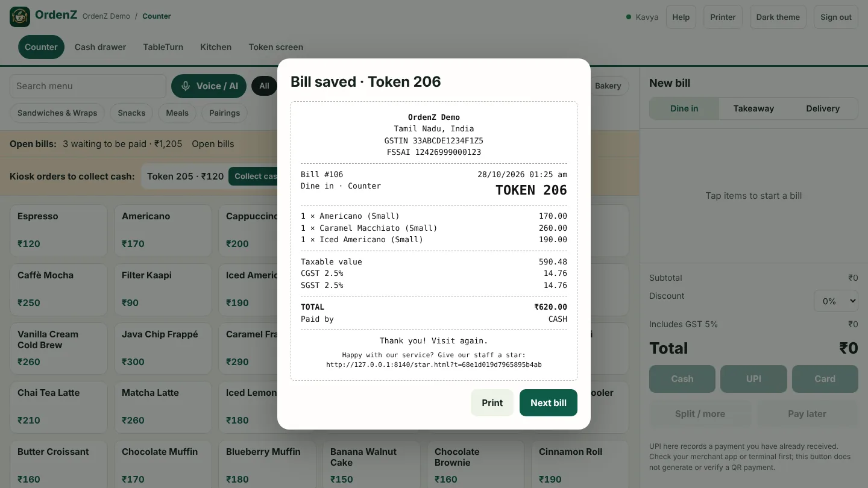Image resolution: width=868 pixels, height=488 pixels.
Task: Choose Pay later for the bill
Action: [807, 414]
